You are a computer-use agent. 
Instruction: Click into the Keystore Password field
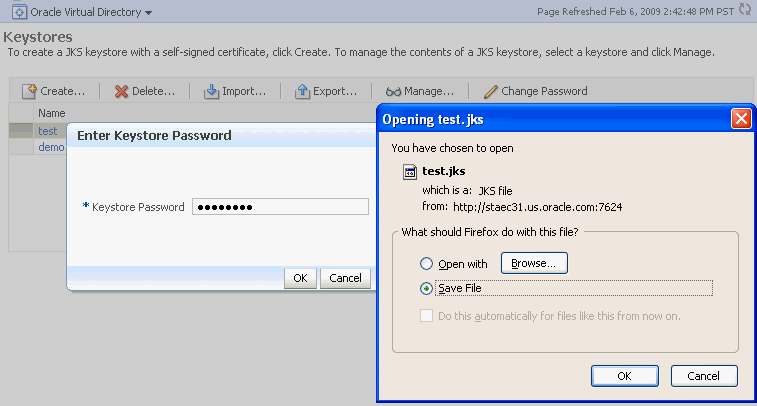coord(280,207)
